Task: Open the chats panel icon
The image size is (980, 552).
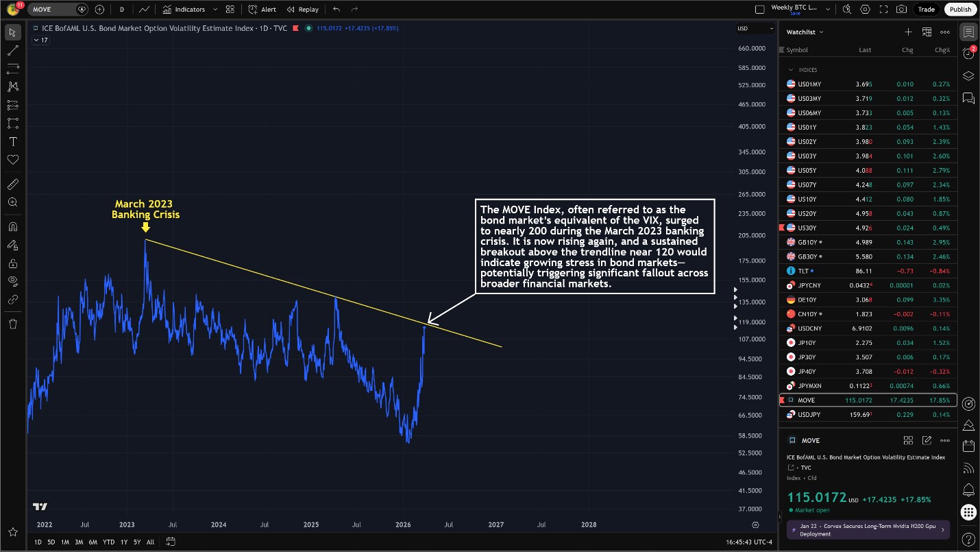Action: [968, 99]
